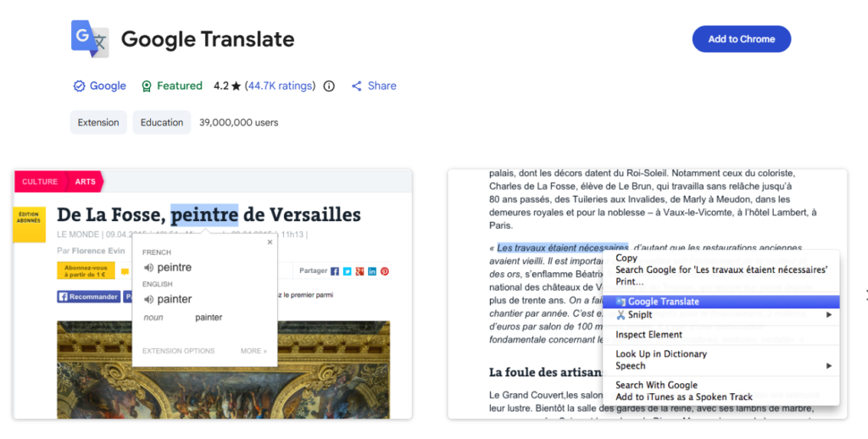Click the Facebook Recommander button

[88, 297]
